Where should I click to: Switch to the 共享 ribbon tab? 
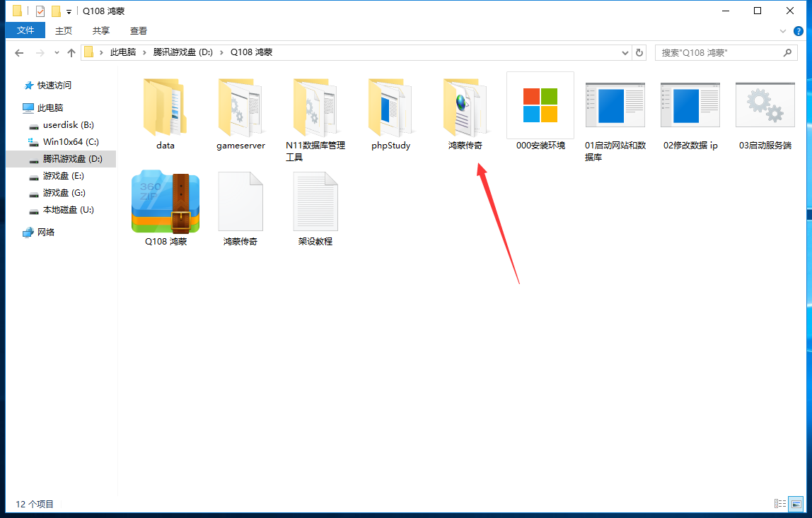click(x=101, y=30)
